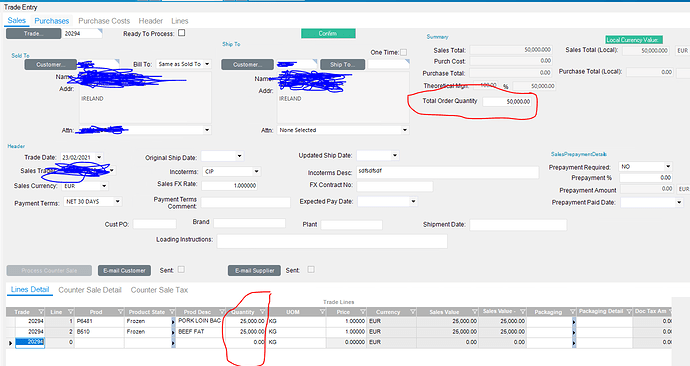690x366 pixels.
Task: Click the Ship To Customer... button
Action: [x=247, y=65]
